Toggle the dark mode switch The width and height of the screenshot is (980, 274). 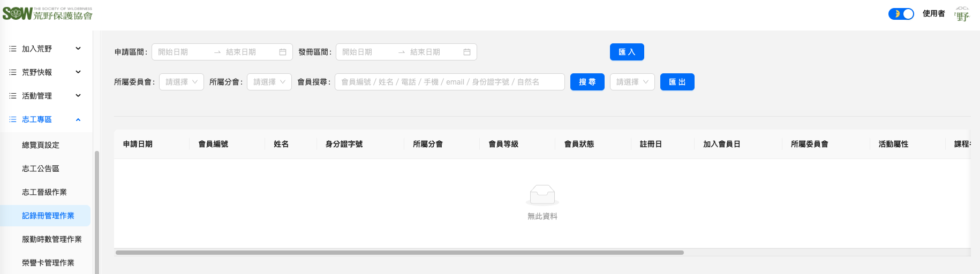901,14
